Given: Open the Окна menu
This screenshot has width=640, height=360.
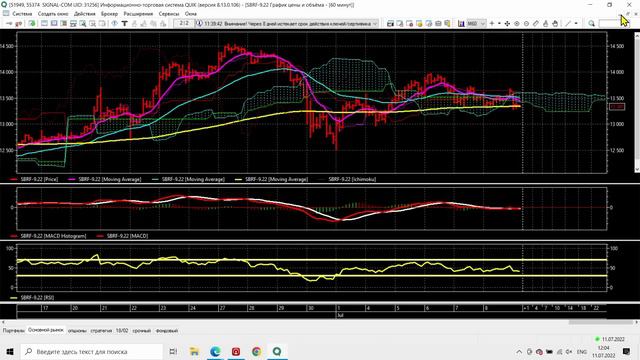Looking at the screenshot, I should point(191,14).
